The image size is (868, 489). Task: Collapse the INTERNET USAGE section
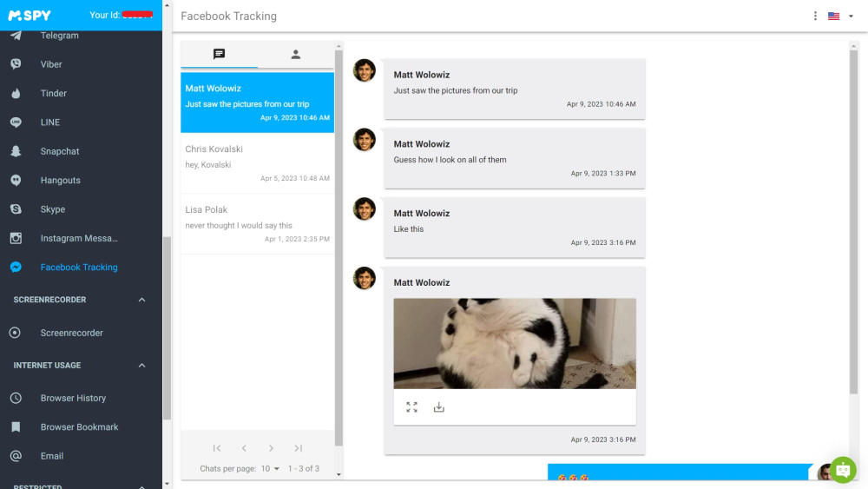[141, 366]
